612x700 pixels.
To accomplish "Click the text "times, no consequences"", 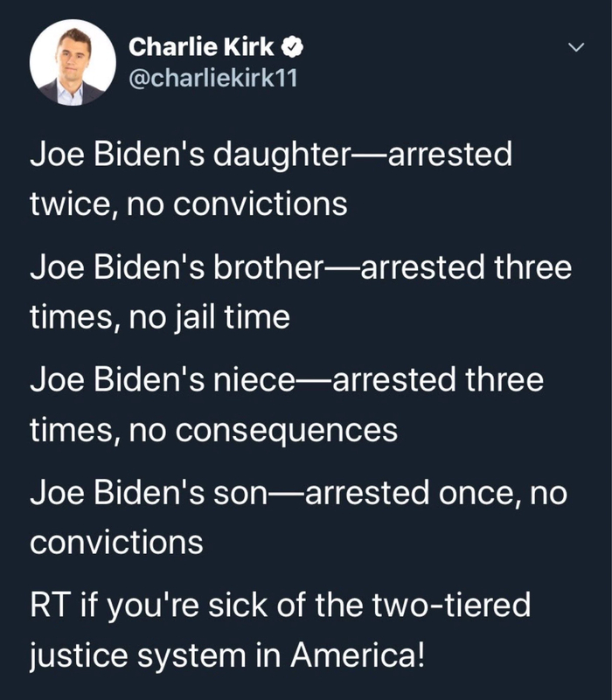I will 213,430.
